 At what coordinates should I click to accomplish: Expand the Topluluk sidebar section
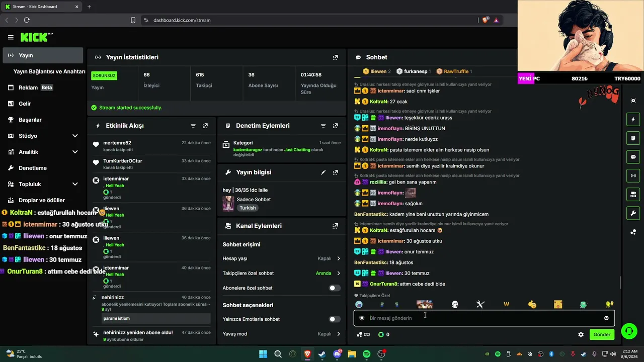(75, 184)
